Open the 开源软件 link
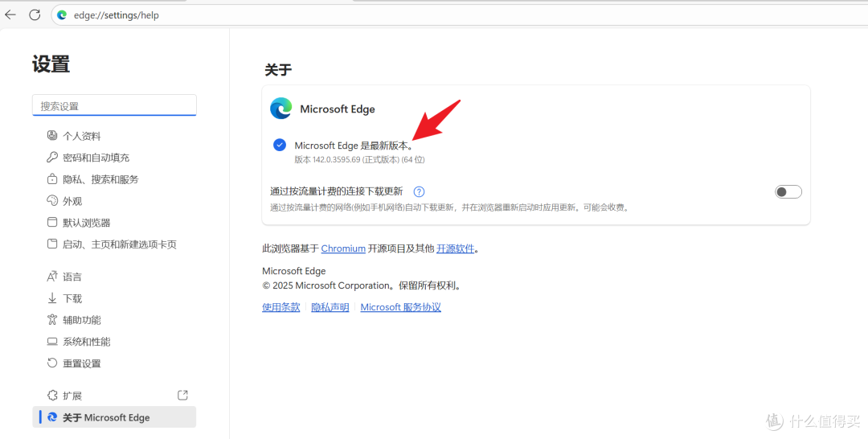Viewport: 868px width, 439px height. click(x=456, y=248)
